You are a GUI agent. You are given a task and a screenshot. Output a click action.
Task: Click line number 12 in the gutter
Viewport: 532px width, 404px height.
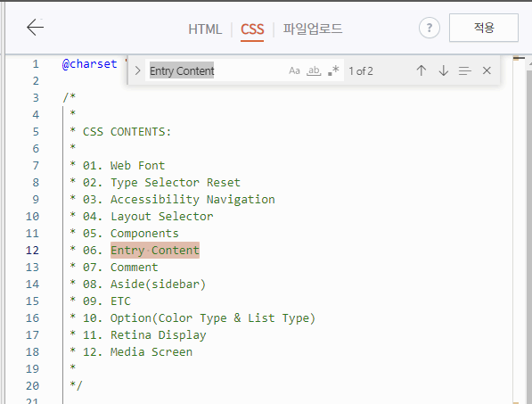(x=32, y=251)
